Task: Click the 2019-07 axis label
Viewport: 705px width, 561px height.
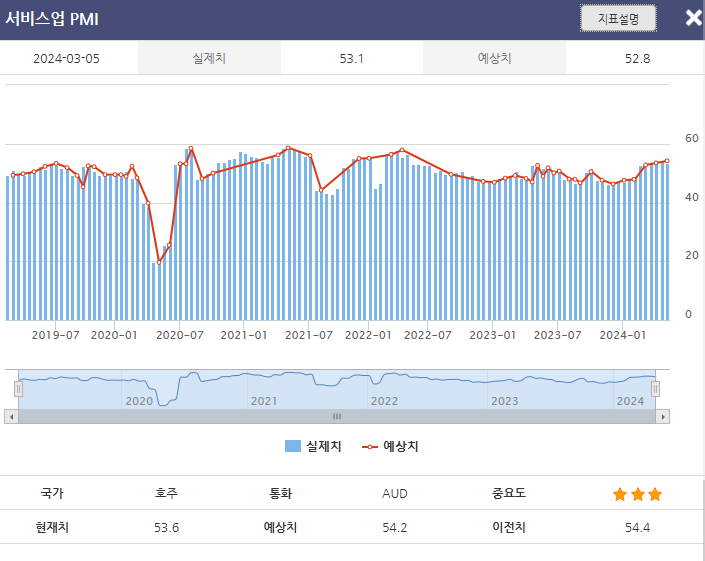Action: coord(55,335)
